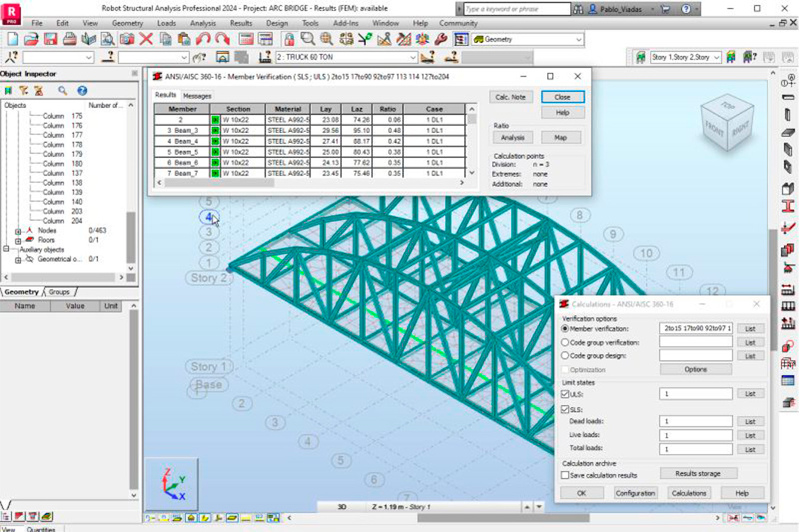The image size is (799, 532).
Task: Click the Member verification input field
Action: coord(695,328)
